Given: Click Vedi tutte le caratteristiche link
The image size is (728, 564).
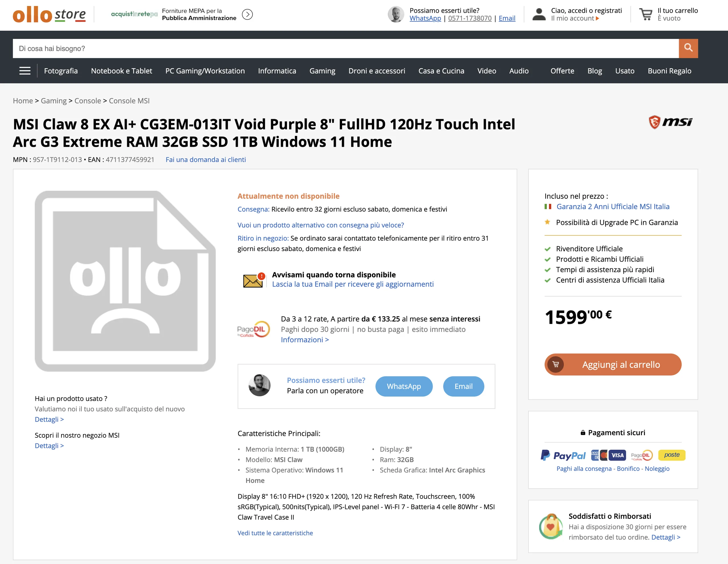Looking at the screenshot, I should click(x=275, y=533).
